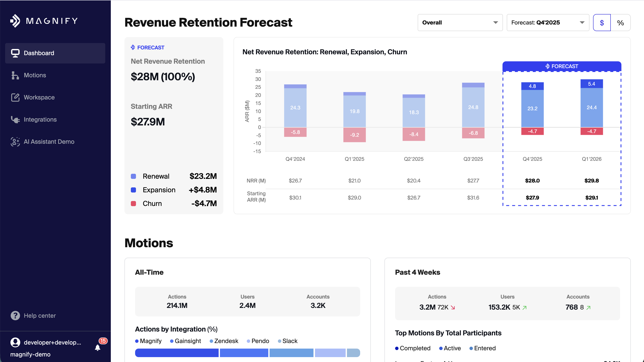
Task: Open notifications via the bell icon
Action: tap(98, 348)
